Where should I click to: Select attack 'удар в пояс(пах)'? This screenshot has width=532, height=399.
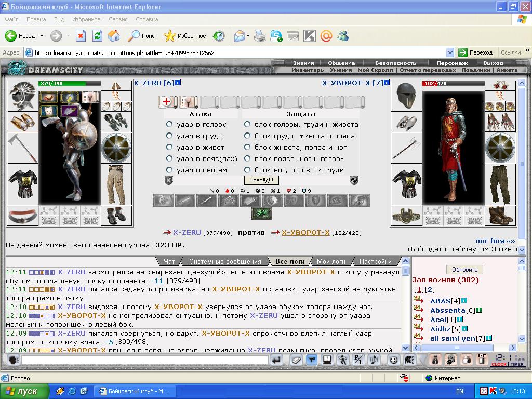(169, 159)
